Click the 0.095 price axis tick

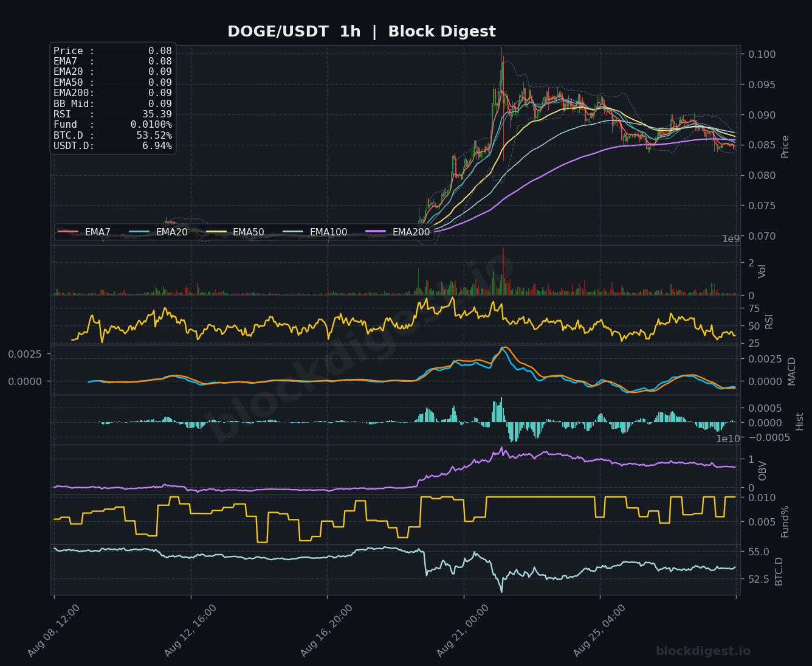pos(762,85)
